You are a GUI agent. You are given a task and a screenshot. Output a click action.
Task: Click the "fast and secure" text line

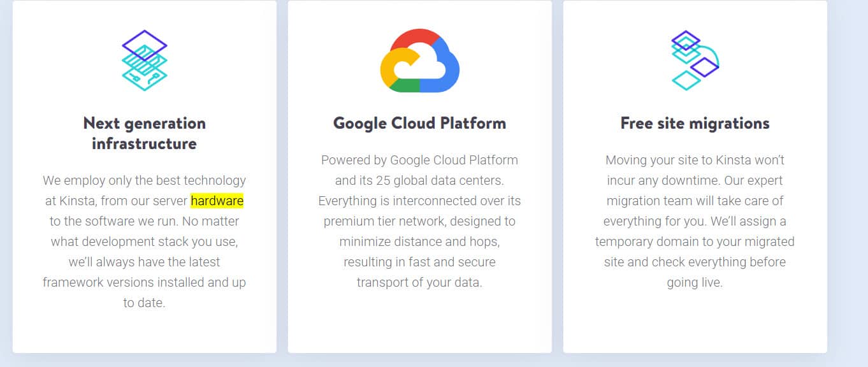point(419,262)
